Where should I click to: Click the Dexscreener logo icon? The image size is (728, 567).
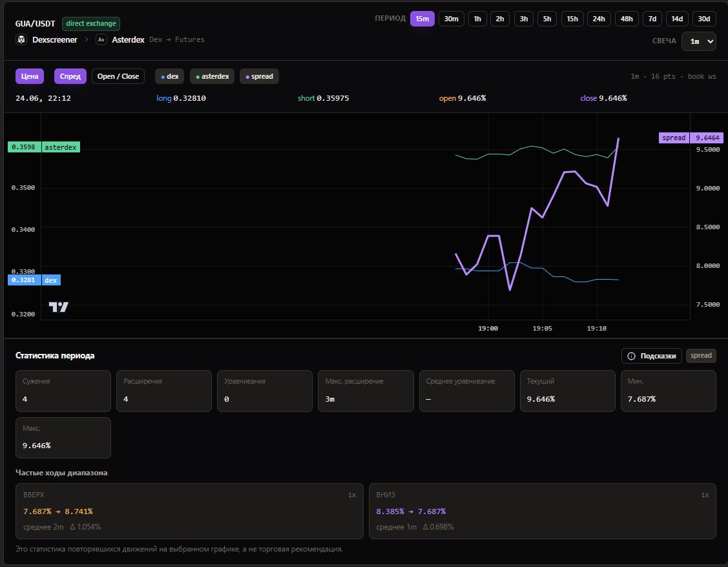(21, 39)
